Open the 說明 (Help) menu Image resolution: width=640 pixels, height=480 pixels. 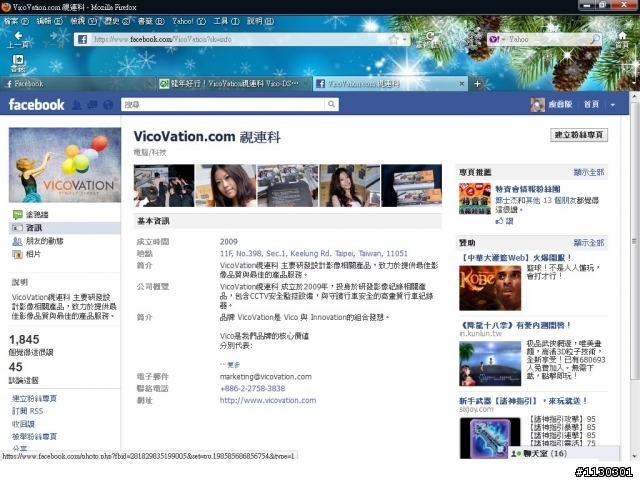click(260, 21)
